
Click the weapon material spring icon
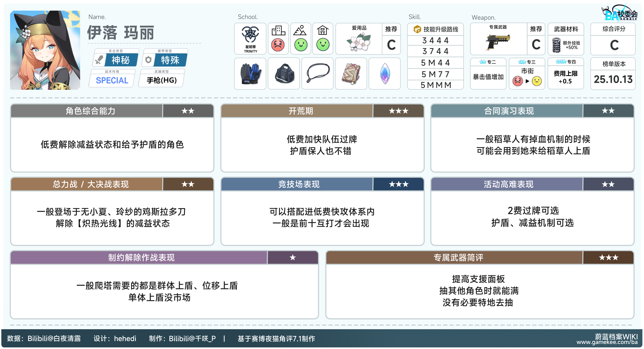pos(557,45)
